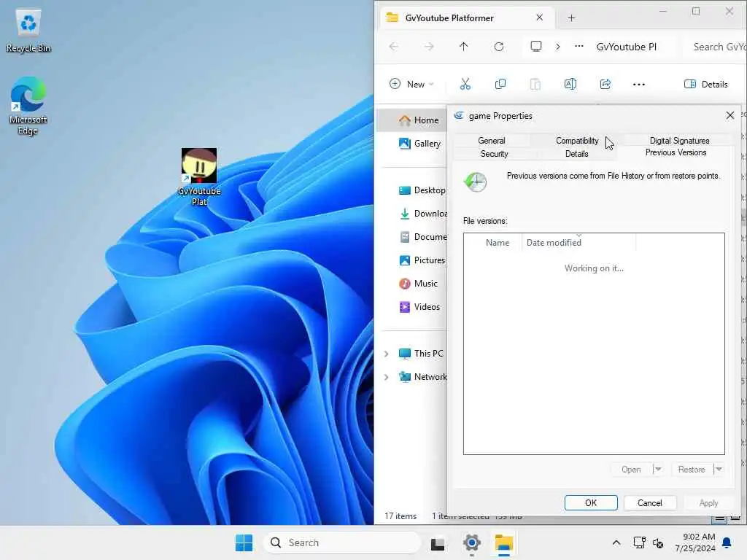This screenshot has height=560, width=747.
Task: Sort file versions by Name column
Action: tap(498, 242)
